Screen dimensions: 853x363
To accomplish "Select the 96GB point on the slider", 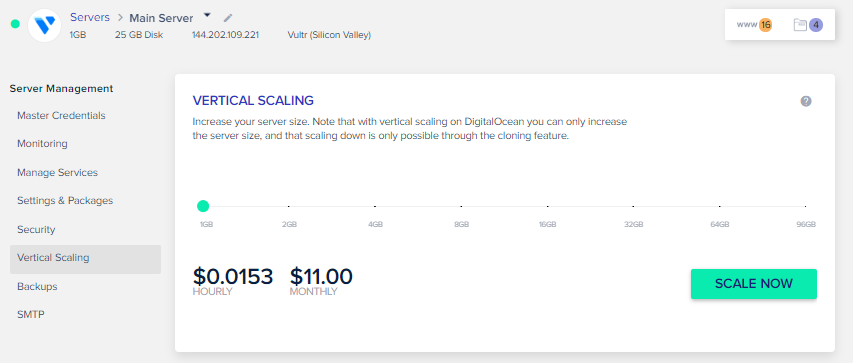I will (x=806, y=206).
